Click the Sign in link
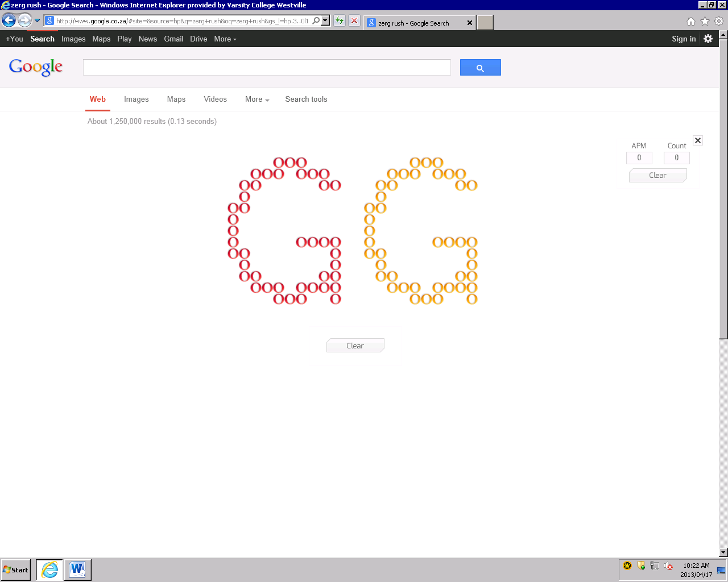This screenshot has height=582, width=728. (684, 39)
